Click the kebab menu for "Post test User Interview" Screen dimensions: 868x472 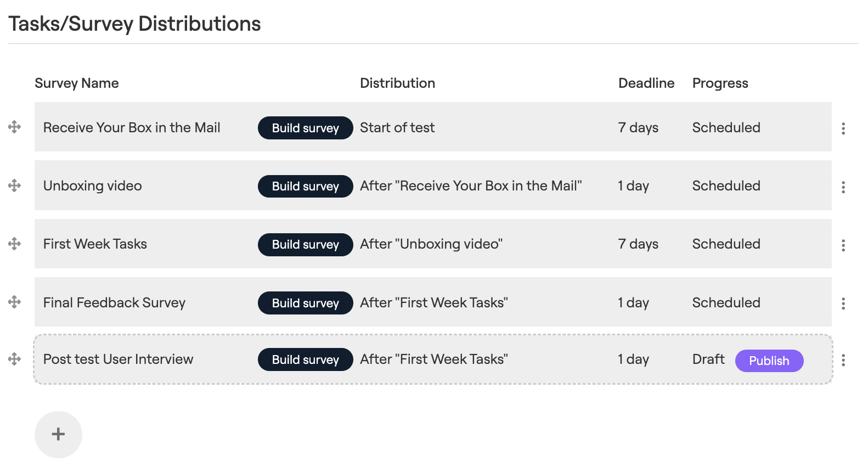843,360
